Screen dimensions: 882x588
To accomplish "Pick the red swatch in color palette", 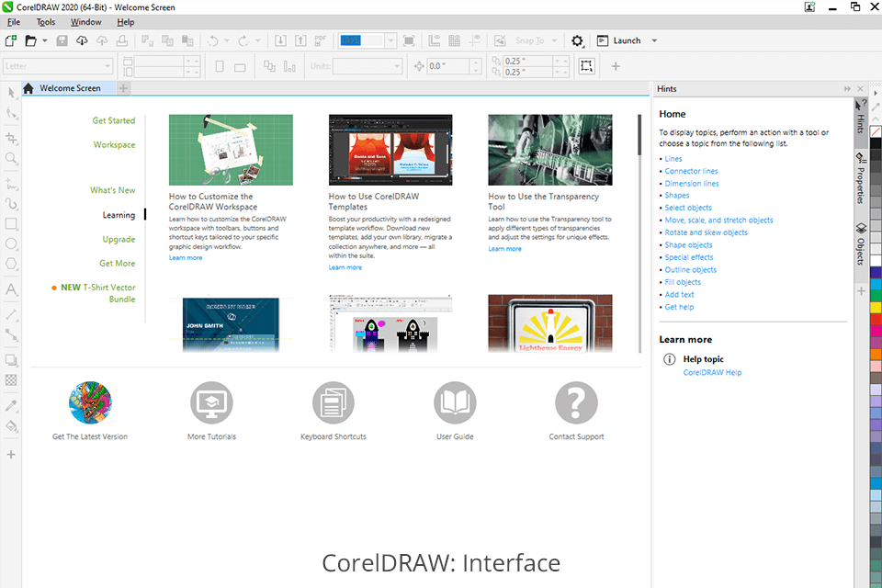I will (876, 320).
